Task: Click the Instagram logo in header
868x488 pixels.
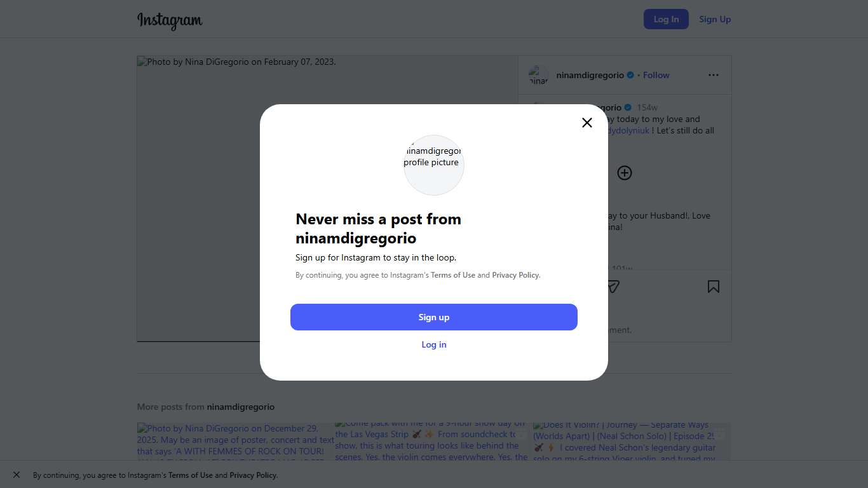Action: point(170,20)
